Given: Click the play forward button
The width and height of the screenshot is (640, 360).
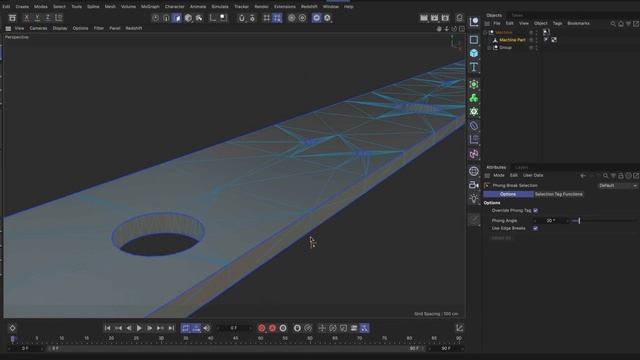Looking at the screenshot, I should click(139, 328).
